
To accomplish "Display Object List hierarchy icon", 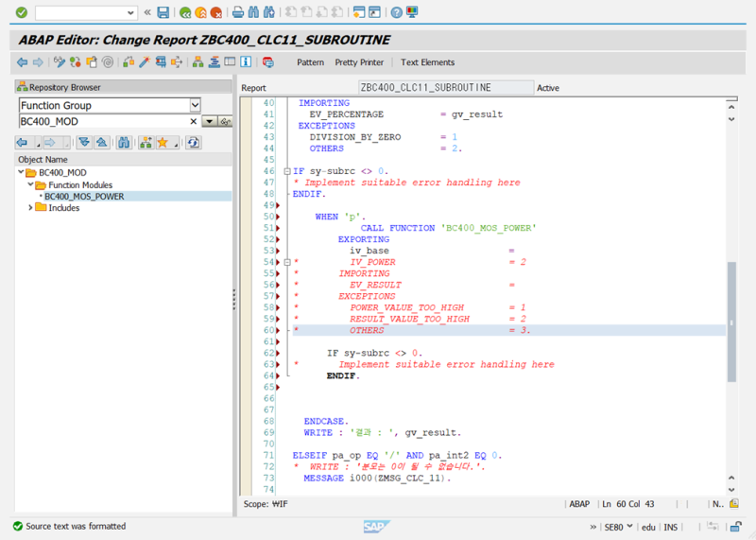I will point(198,61).
